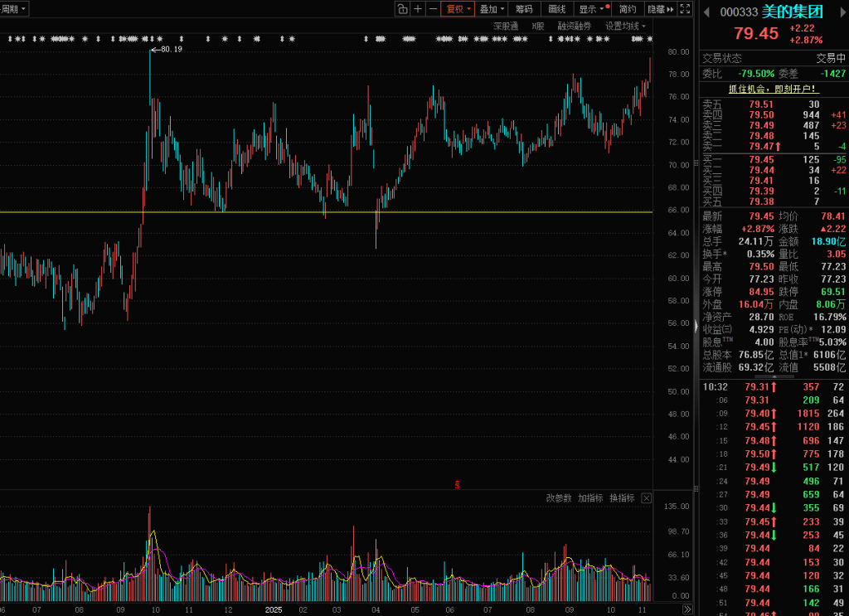Open the 设置均线 moving average settings menu
849x616 pixels.
pyautogui.click(x=625, y=26)
